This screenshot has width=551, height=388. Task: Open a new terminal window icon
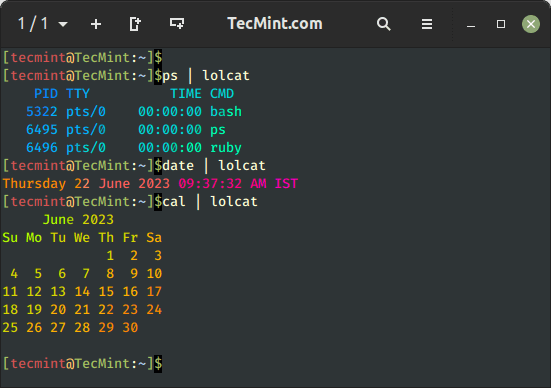point(177,24)
